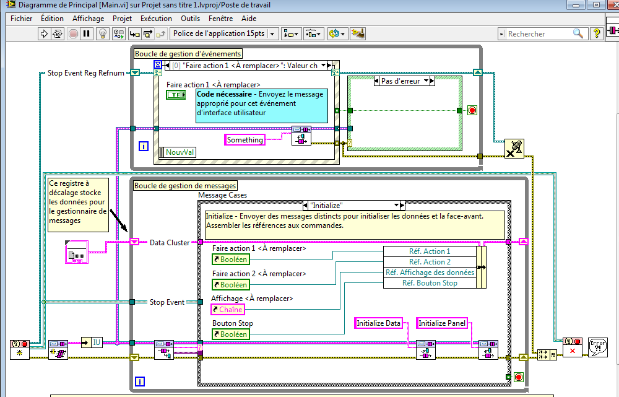
Task: Open the Édition menu
Action: coord(52,19)
